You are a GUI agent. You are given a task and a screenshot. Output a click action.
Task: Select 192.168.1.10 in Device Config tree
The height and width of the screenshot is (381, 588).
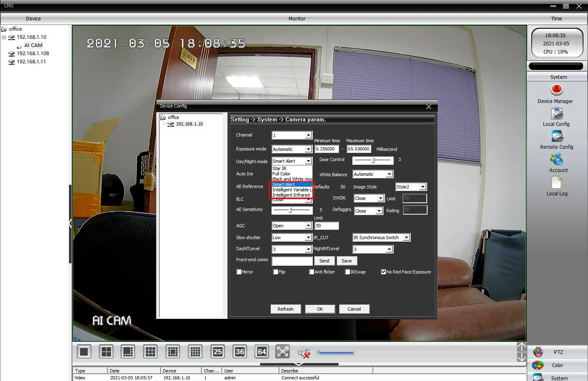coord(189,124)
